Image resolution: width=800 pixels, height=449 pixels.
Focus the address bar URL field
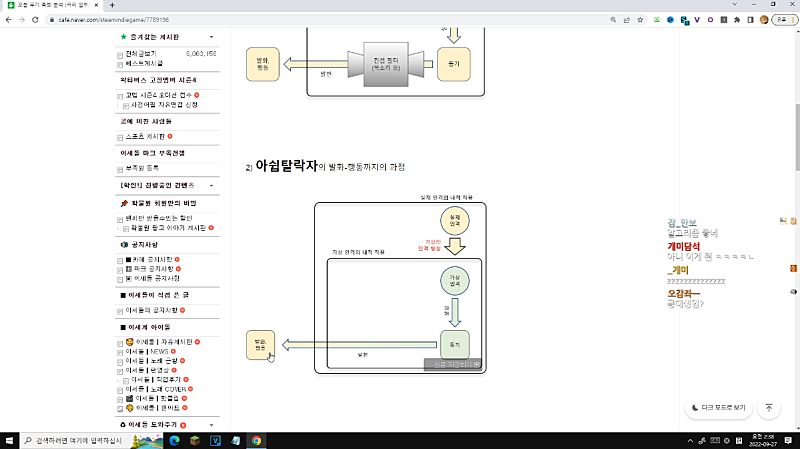pos(327,20)
